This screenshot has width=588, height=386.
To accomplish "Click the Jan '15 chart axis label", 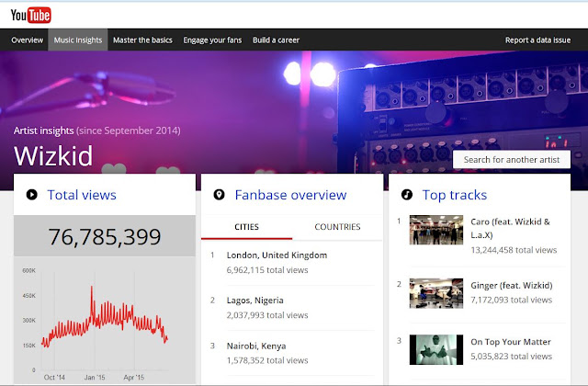I will (x=95, y=378).
